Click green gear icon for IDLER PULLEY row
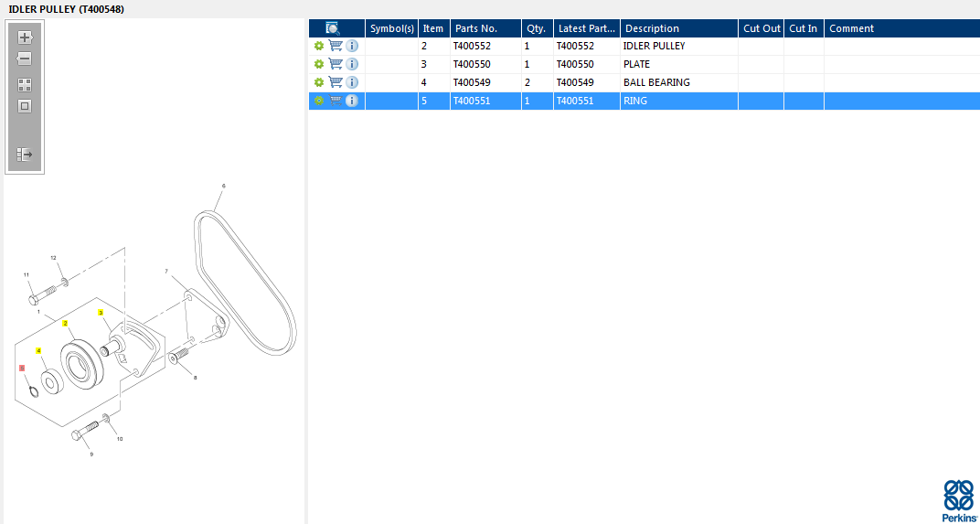 [x=319, y=47]
